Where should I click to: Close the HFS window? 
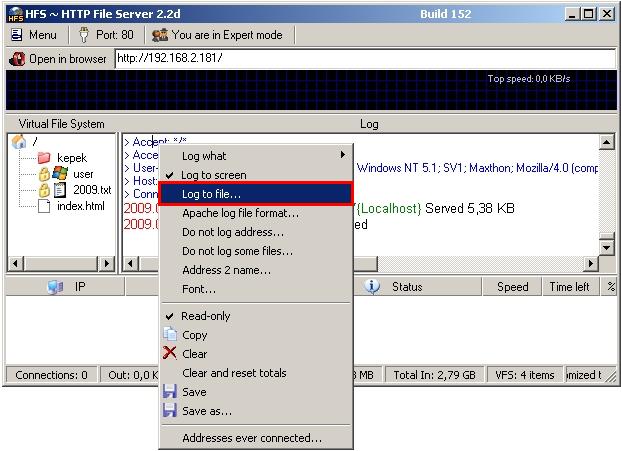[606, 14]
